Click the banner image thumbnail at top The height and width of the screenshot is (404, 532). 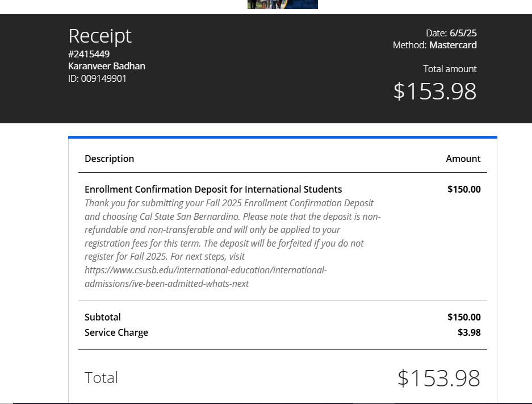[x=283, y=5]
